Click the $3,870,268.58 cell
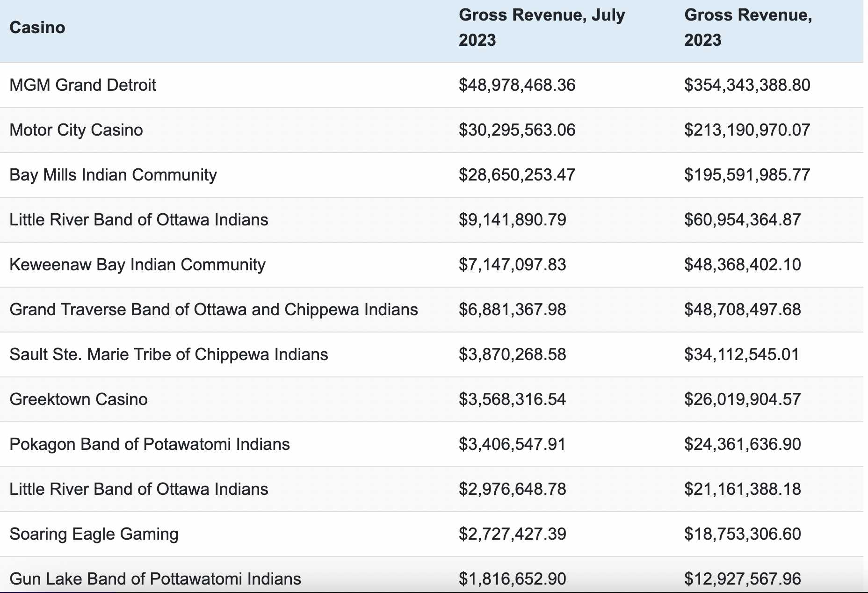The width and height of the screenshot is (868, 593). (513, 354)
